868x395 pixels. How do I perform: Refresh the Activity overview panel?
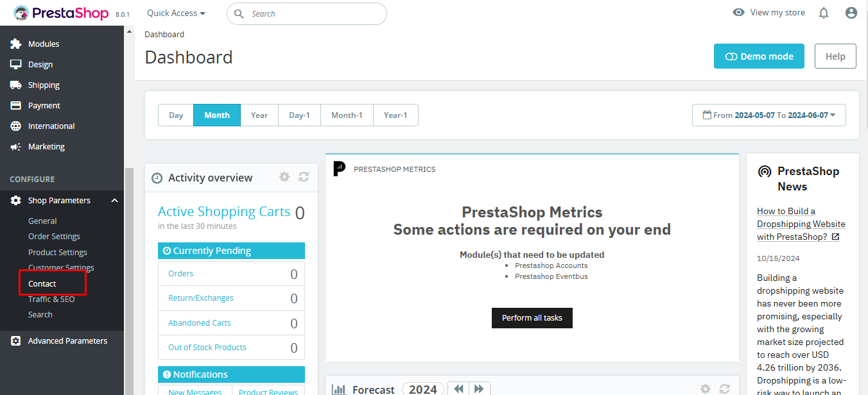tap(304, 177)
